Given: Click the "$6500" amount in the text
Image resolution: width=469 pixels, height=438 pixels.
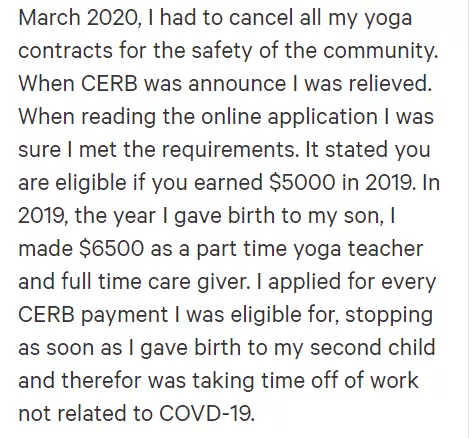Looking at the screenshot, I should 112,248.
